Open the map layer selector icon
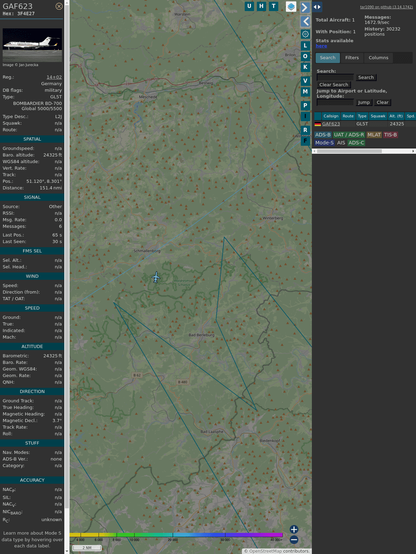 [x=291, y=7]
